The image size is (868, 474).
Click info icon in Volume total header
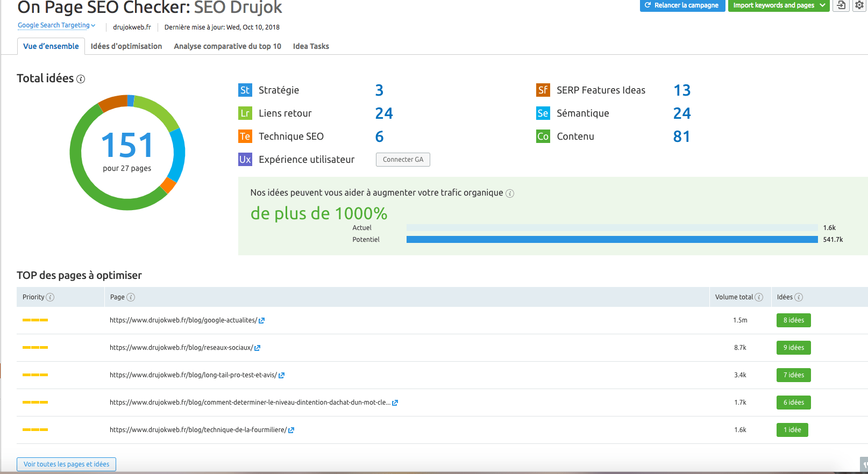759,297
